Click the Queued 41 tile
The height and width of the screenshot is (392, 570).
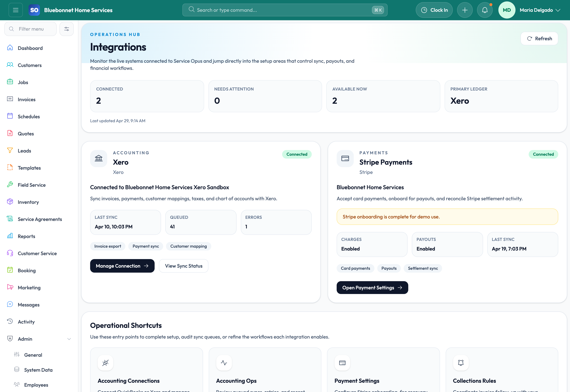click(x=201, y=222)
